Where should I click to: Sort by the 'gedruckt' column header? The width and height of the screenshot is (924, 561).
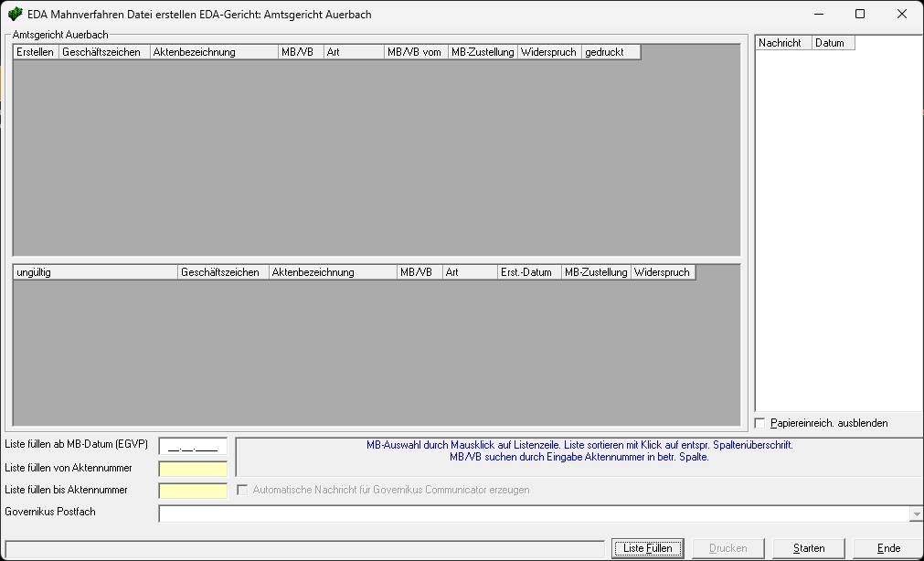click(611, 52)
